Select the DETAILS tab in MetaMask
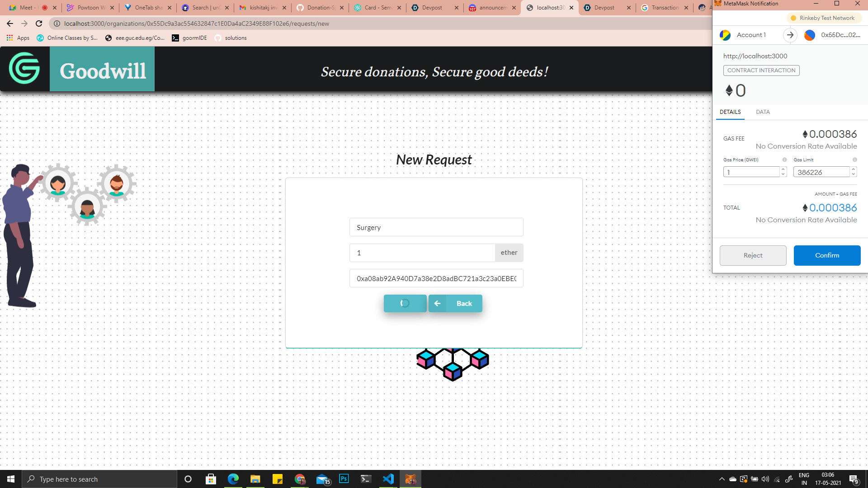Image resolution: width=868 pixels, height=488 pixels. pos(730,112)
